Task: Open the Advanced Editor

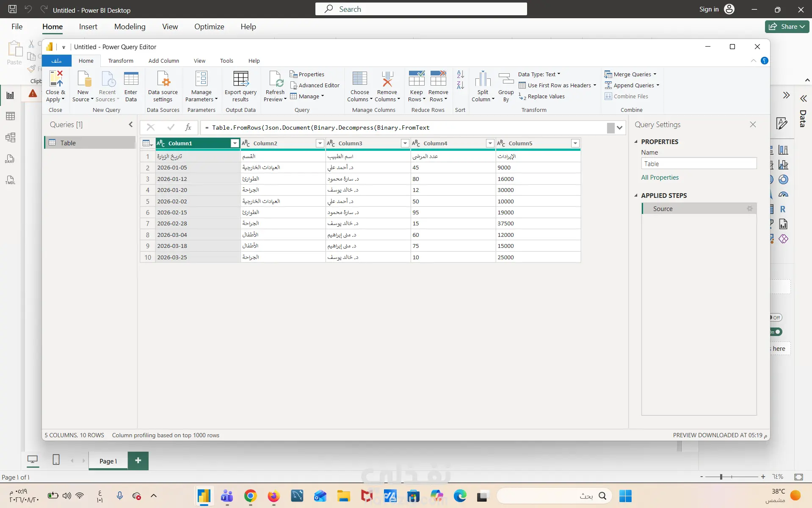Action: click(x=315, y=85)
